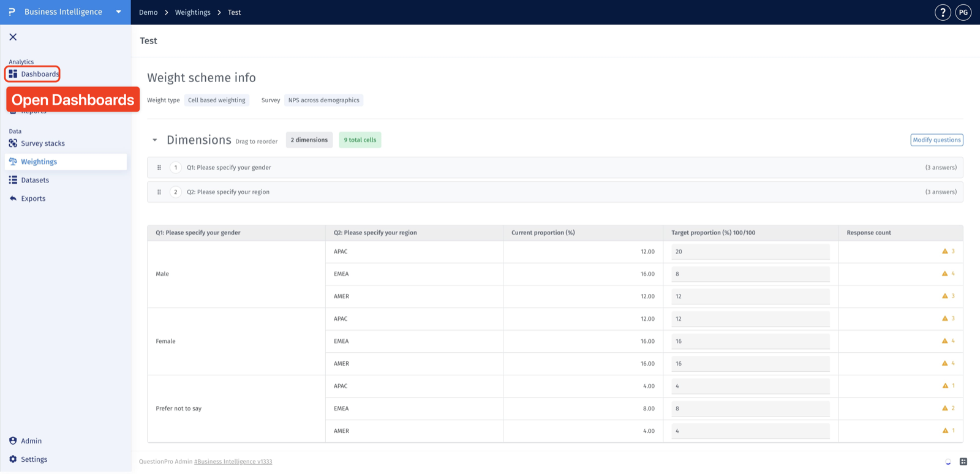Click Female EMEA target proportion field
The height and width of the screenshot is (474, 980).
(750, 341)
